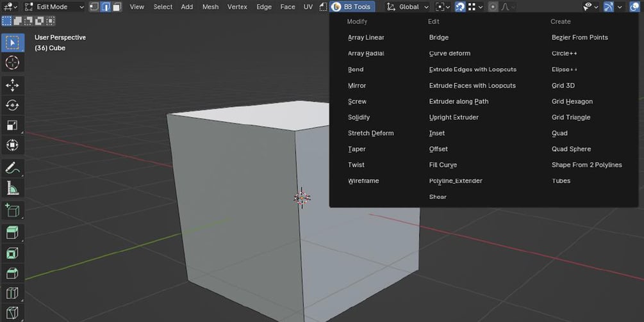This screenshot has width=644, height=322.
Task: Select Extrude Edges with Loopcuts
Action: [473, 69]
